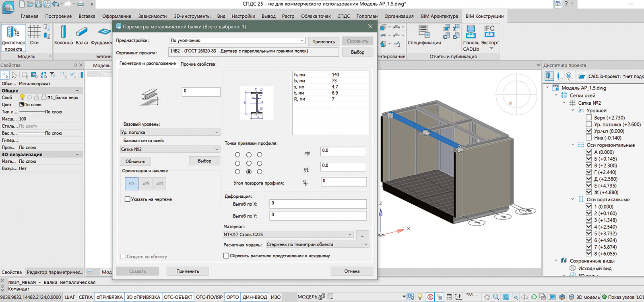Open the BIM Архитектура ribbon tab
The image size is (644, 302).
[x=440, y=16]
